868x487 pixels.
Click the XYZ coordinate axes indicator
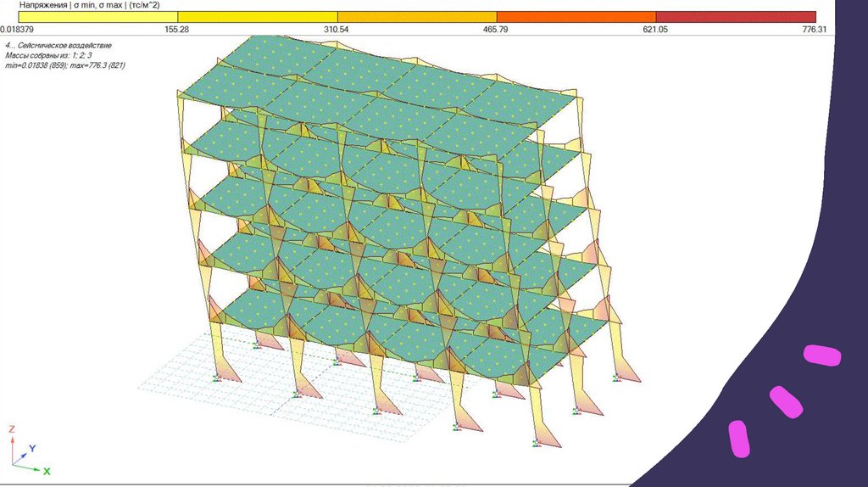(30, 451)
